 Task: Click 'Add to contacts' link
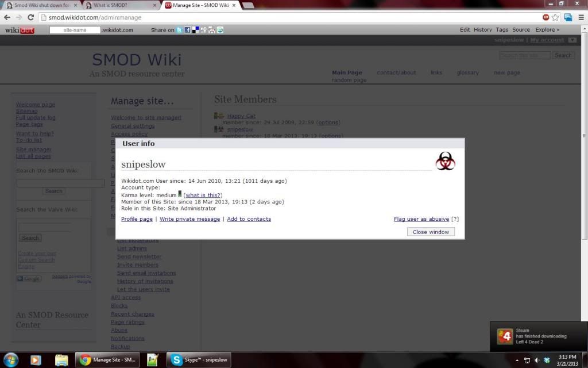(x=249, y=219)
